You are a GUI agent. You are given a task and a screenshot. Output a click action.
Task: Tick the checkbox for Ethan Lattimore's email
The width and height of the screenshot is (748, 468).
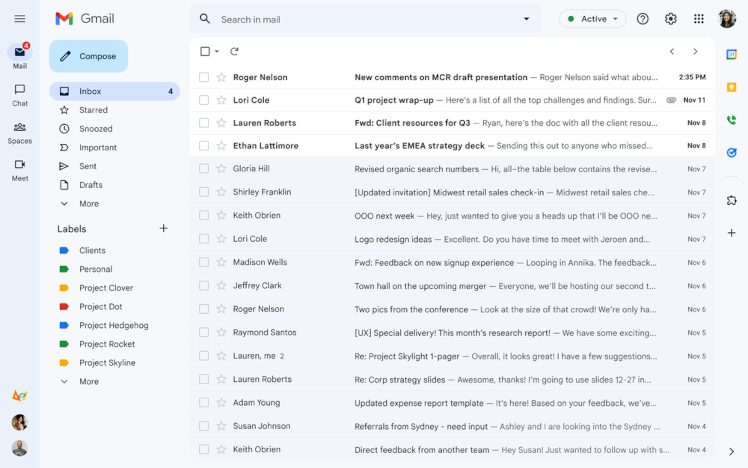point(204,146)
